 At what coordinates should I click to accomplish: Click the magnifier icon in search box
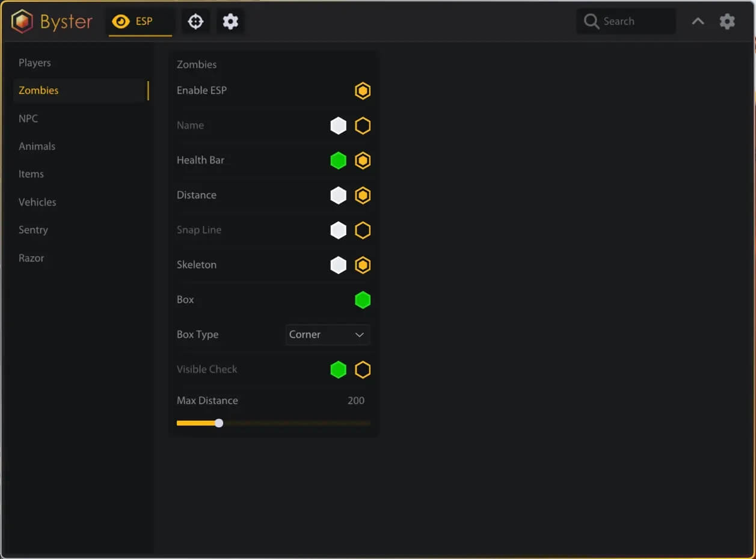coord(592,22)
